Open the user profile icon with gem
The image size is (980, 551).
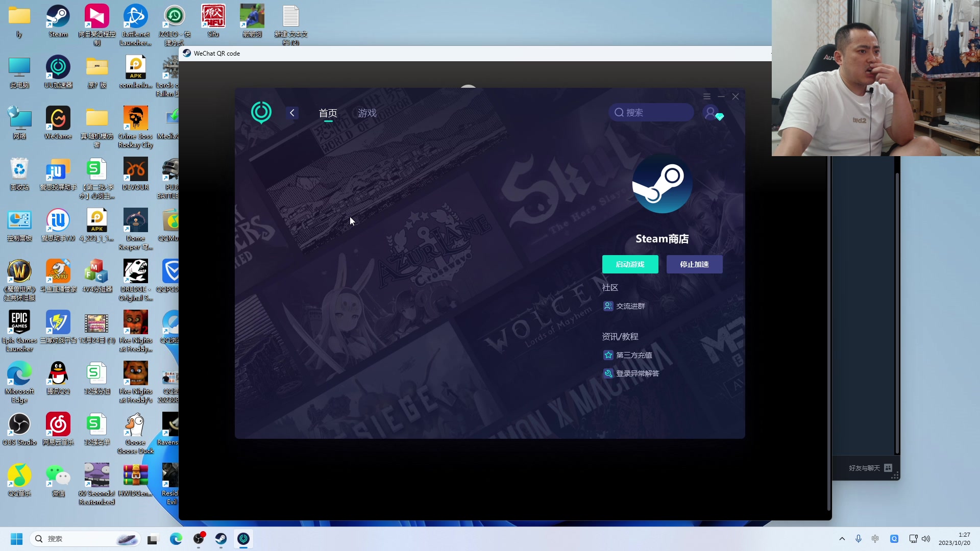(x=713, y=113)
